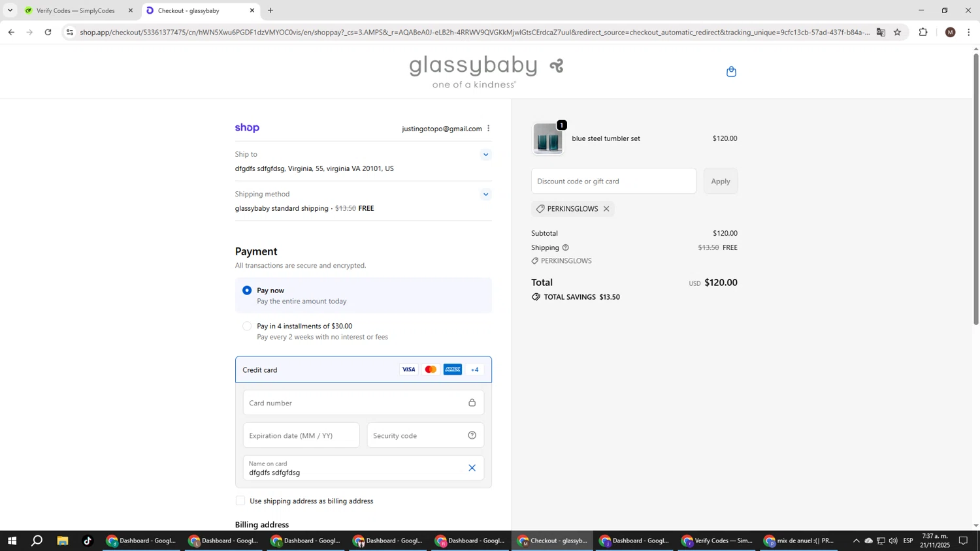
Task: Click the Shop logo
Action: 247,128
